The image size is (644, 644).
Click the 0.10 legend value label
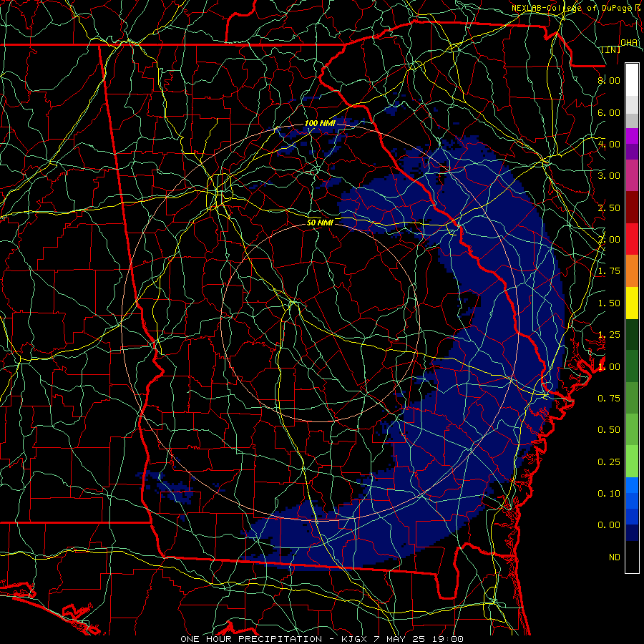click(609, 494)
